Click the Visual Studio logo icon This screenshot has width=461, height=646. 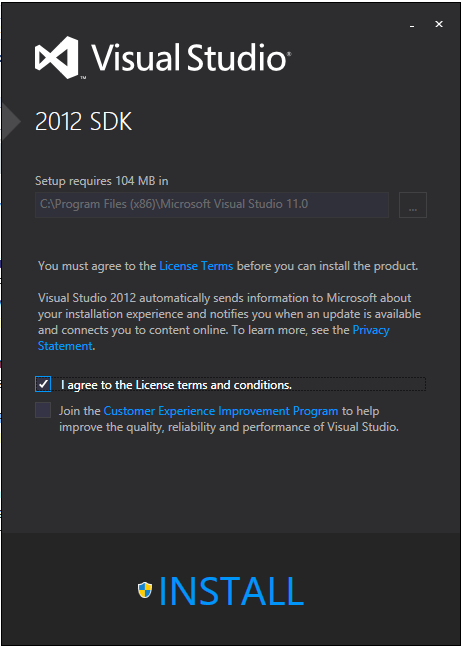(57, 57)
